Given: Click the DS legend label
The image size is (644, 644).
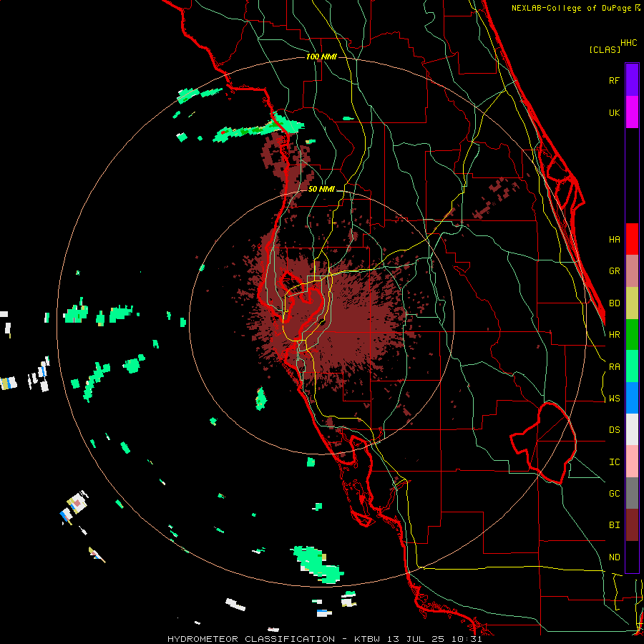Looking at the screenshot, I should [x=614, y=429].
